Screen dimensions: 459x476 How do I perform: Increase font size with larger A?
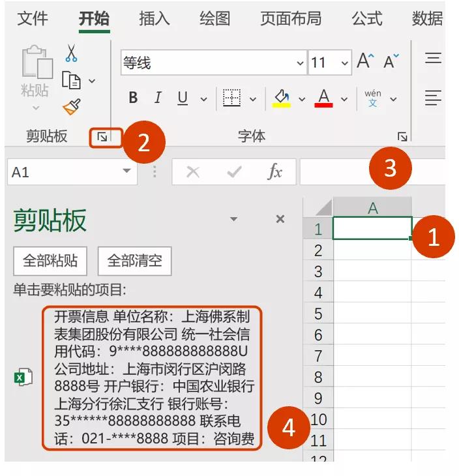click(365, 61)
